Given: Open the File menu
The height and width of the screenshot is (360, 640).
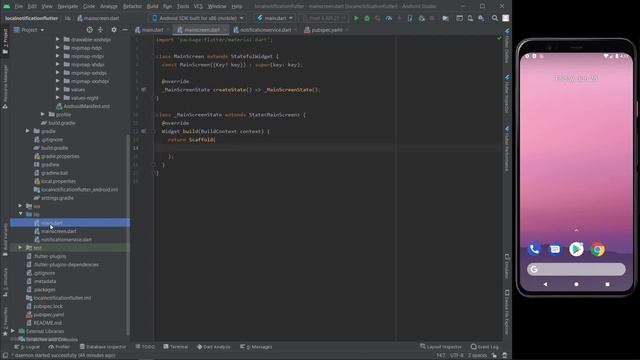Looking at the screenshot, I should 19,7.
